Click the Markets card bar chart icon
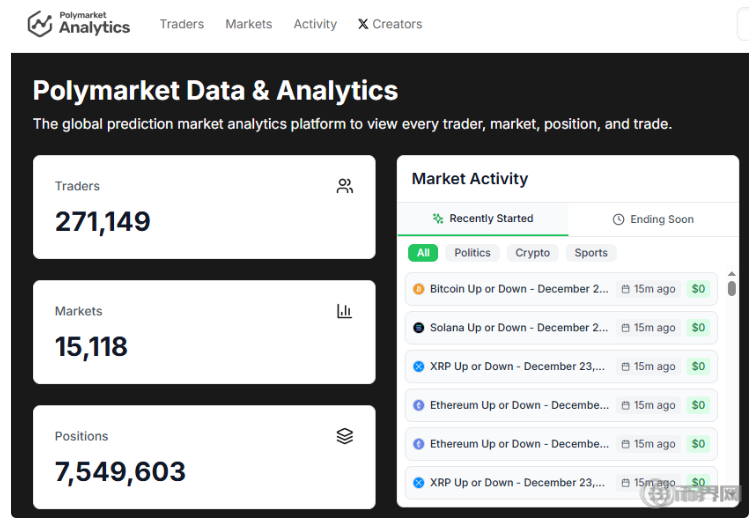 coord(345,311)
